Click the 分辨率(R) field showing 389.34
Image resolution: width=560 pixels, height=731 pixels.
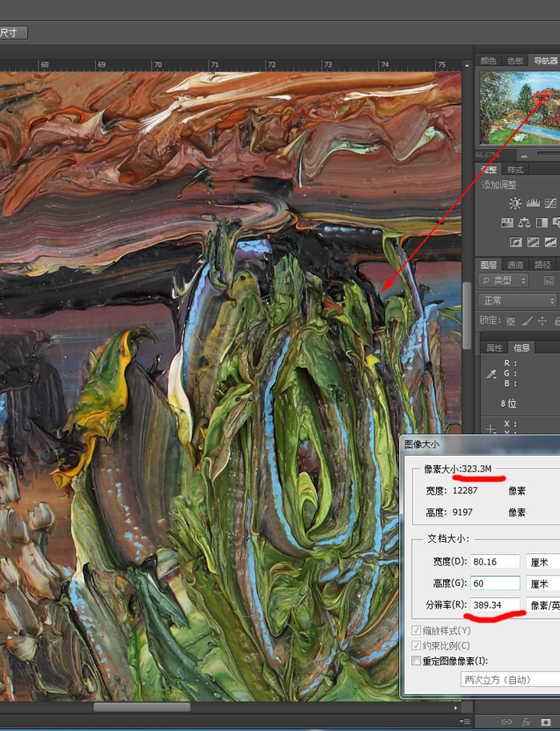(494, 605)
